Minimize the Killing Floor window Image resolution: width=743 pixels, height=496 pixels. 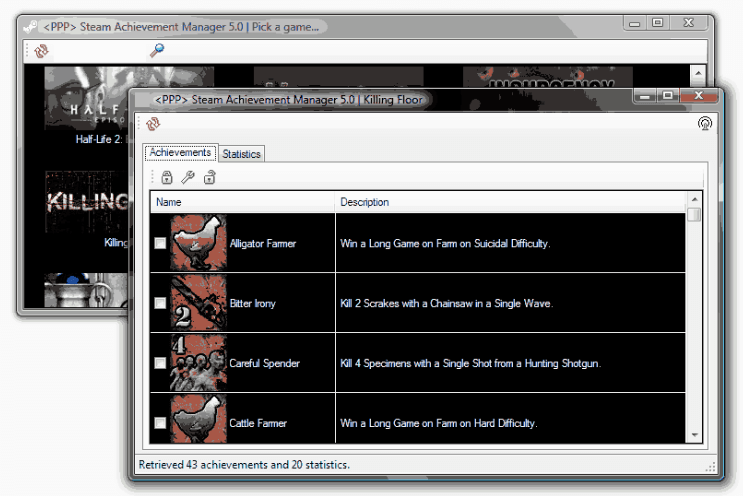click(x=644, y=96)
